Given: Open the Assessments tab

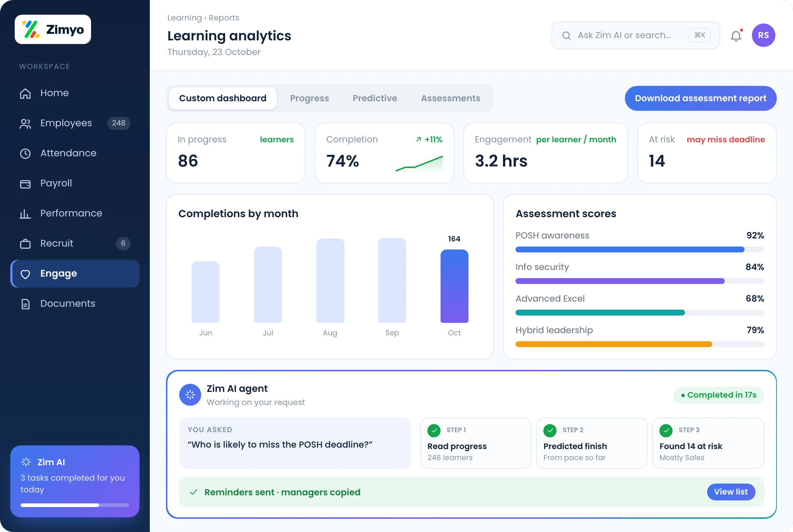Looking at the screenshot, I should 450,98.
